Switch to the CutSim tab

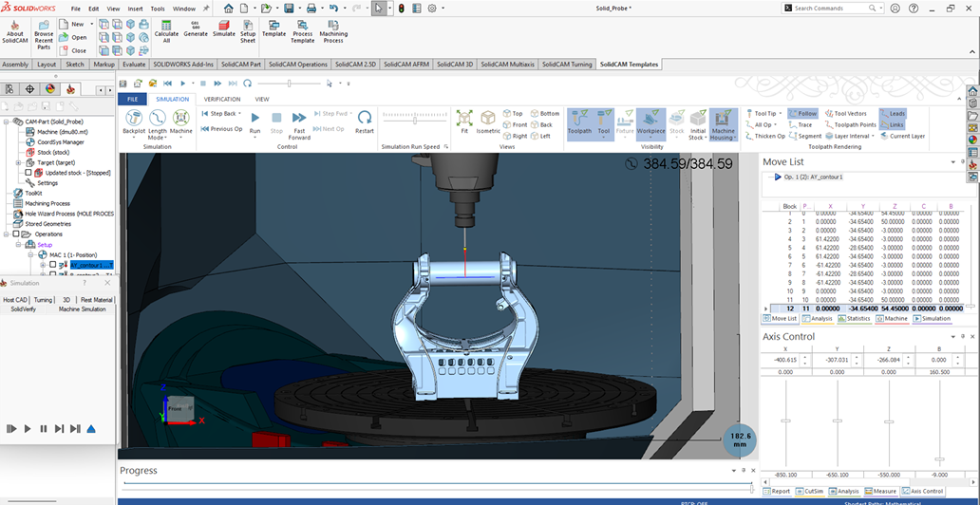[x=809, y=492]
